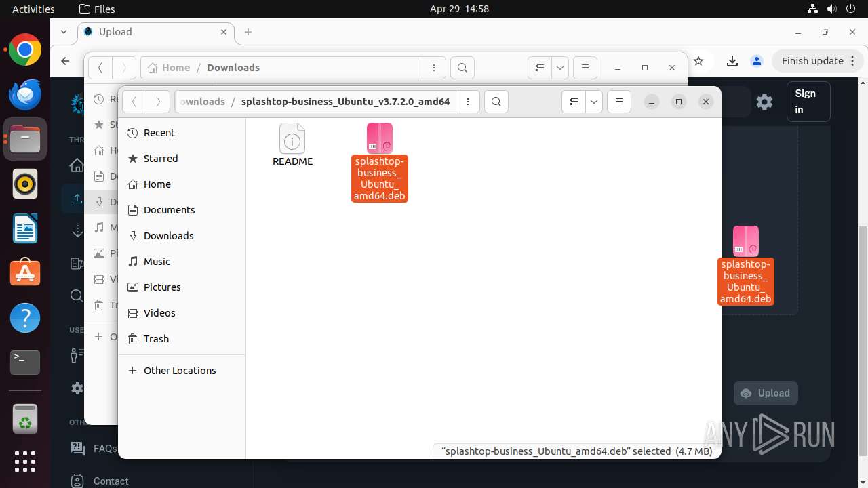Click the Upload button on webpage
The height and width of the screenshot is (488, 868).
click(766, 393)
